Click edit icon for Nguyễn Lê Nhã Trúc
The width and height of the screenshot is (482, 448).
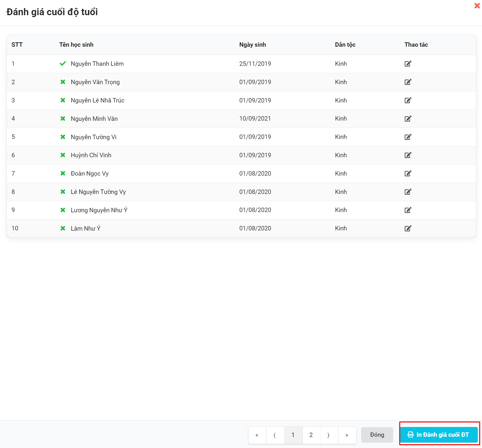408,100
